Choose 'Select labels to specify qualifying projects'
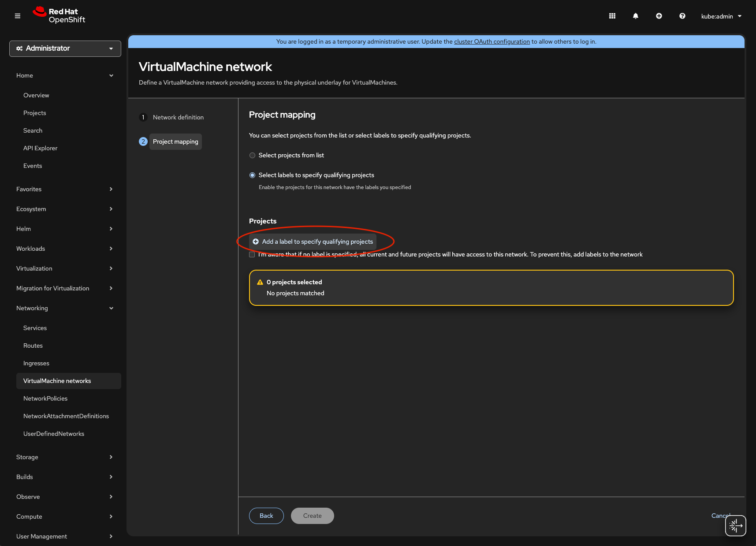This screenshot has width=756, height=546. click(253, 175)
